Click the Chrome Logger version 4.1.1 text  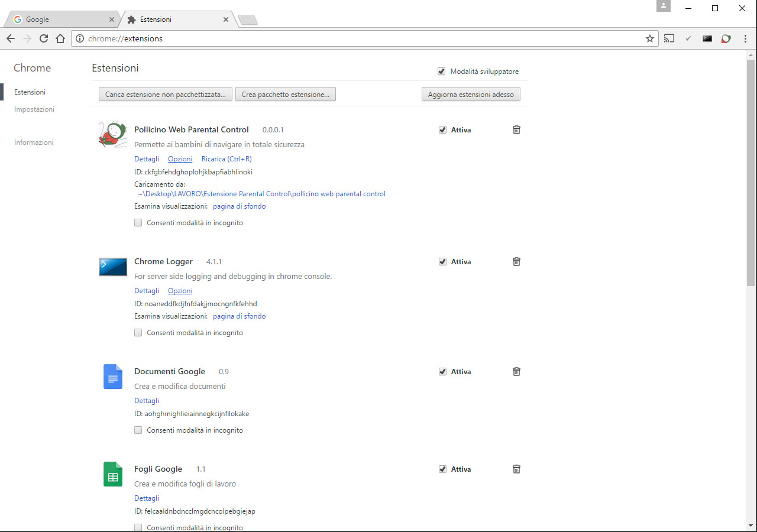click(x=214, y=261)
